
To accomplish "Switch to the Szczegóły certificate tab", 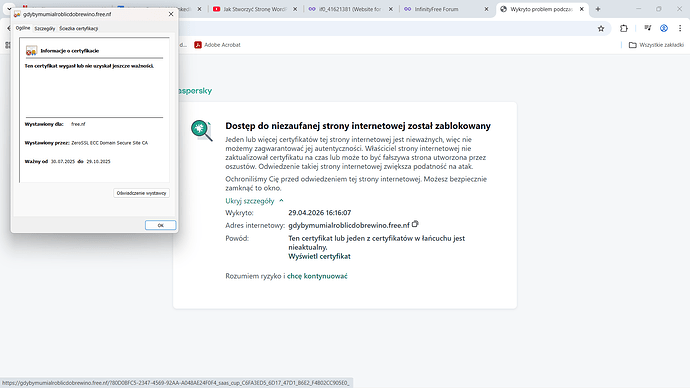I will 44,29.
